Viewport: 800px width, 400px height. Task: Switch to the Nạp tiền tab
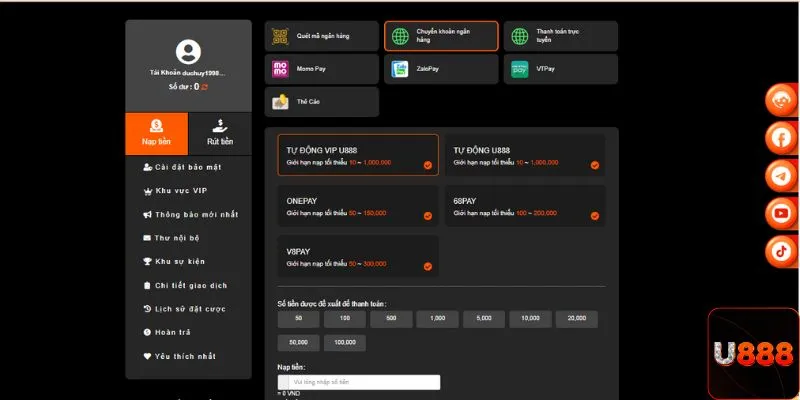coord(157,134)
